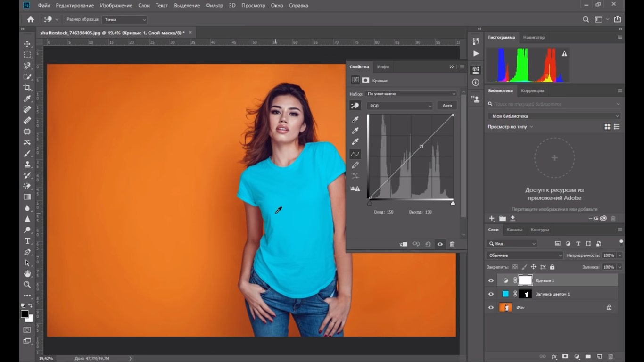Viewport: 644px width, 362px height.
Task: Open the layer filter Вид dropdown
Action: point(512,244)
